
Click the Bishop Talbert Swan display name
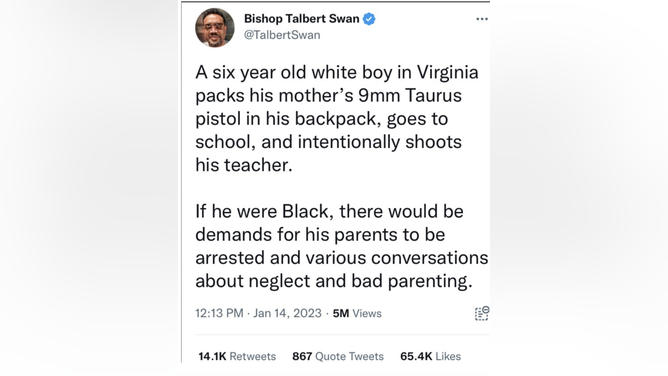(x=301, y=19)
